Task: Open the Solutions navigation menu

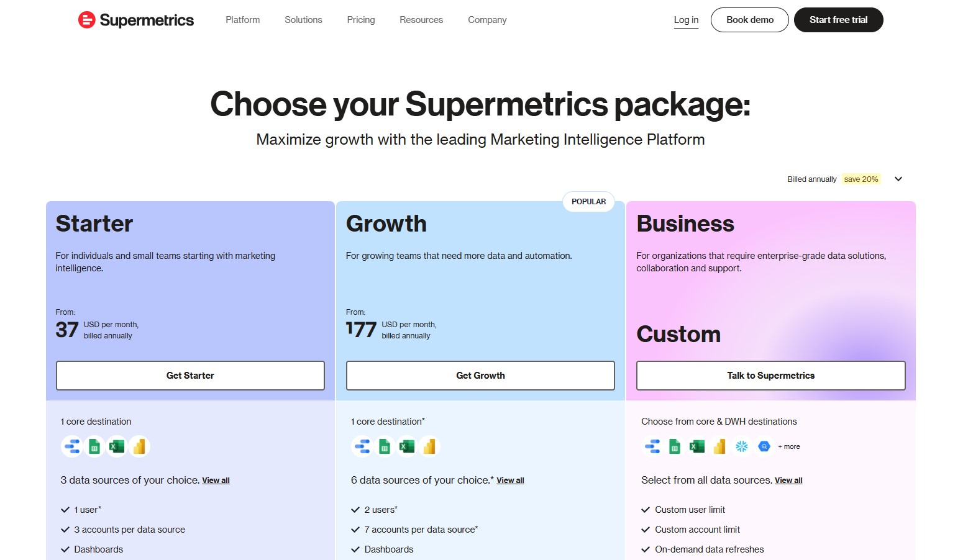Action: [303, 20]
